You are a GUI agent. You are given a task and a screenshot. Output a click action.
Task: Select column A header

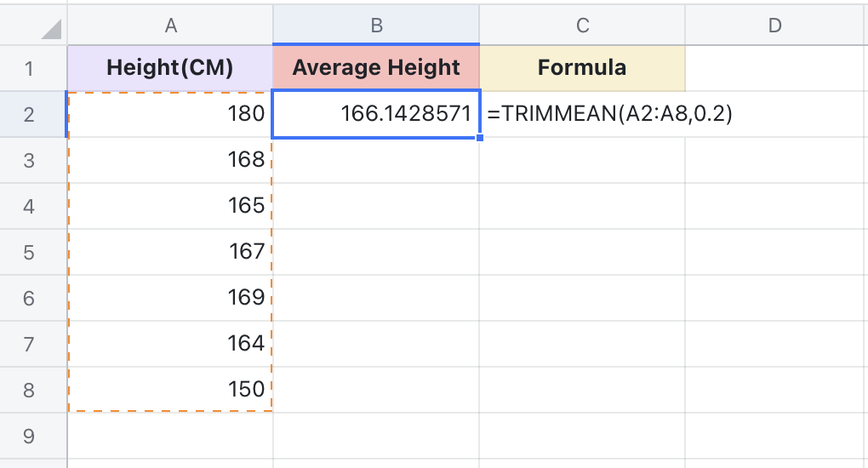170,26
